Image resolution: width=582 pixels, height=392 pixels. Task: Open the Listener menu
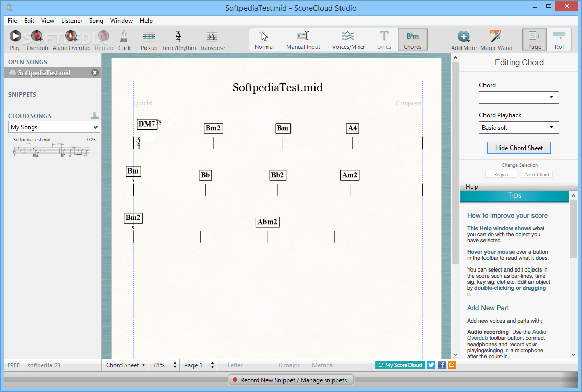point(71,21)
